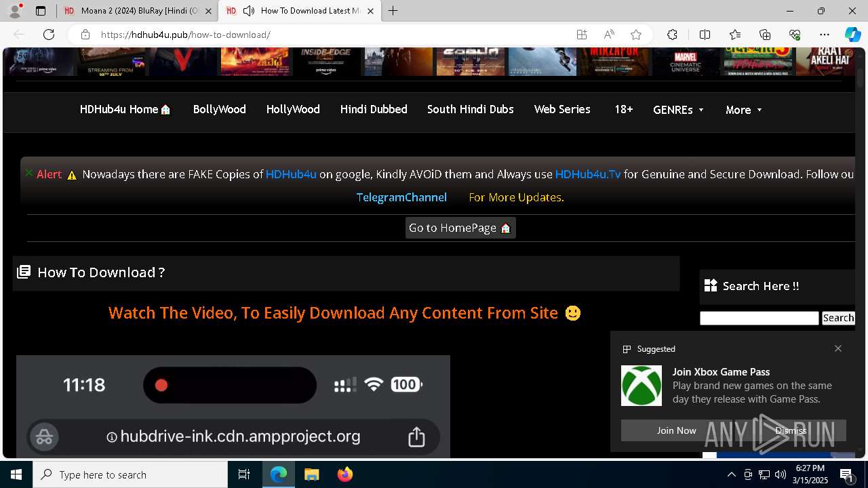This screenshot has height=488, width=868.
Task: Close the How To Download tab
Action: 370,11
